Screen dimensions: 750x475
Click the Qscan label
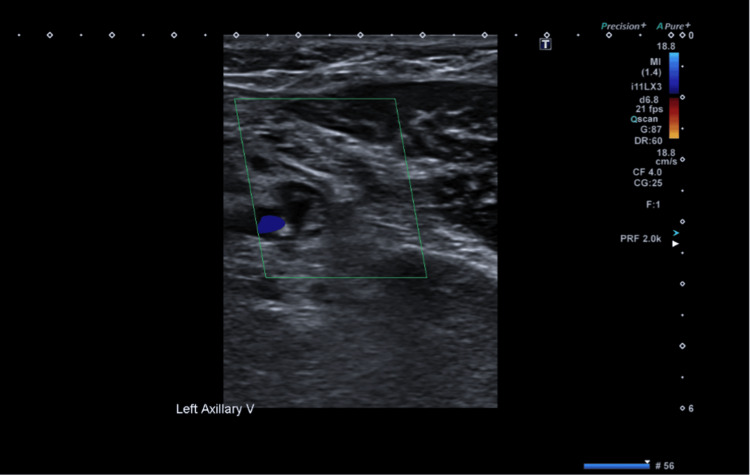click(x=644, y=119)
